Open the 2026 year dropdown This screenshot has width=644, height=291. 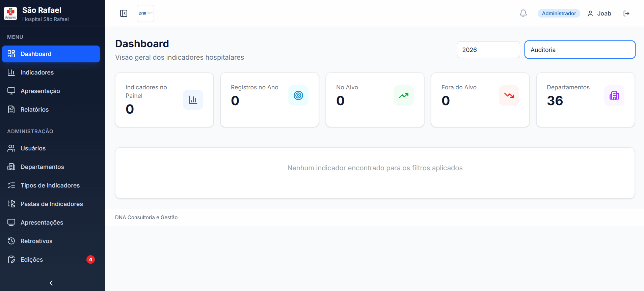[488, 50]
